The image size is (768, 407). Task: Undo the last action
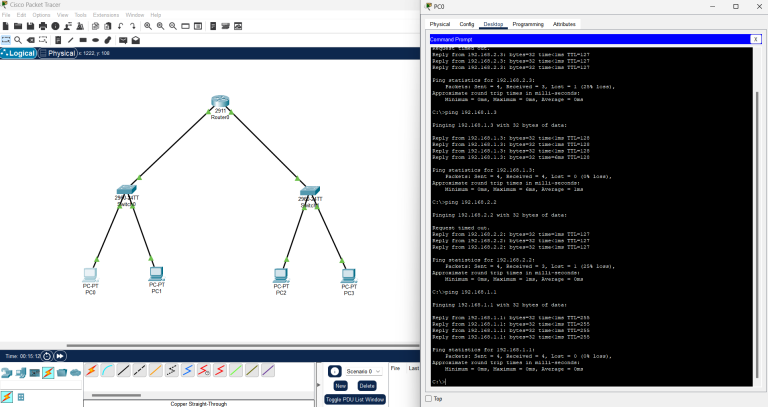120,26
